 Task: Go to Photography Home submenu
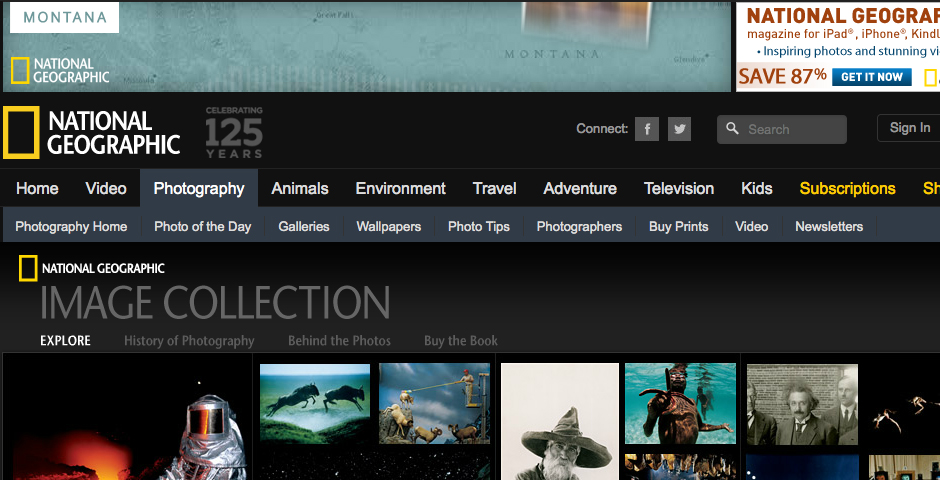point(71,227)
